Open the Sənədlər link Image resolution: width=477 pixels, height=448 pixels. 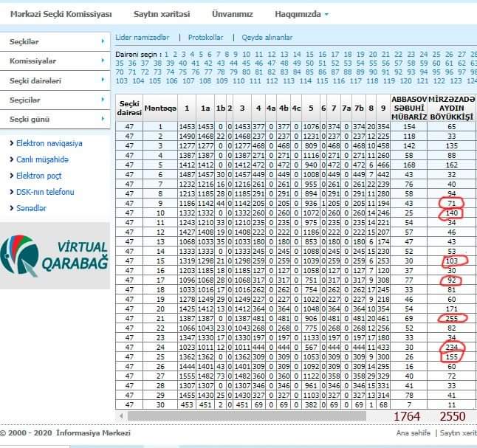pos(31,208)
